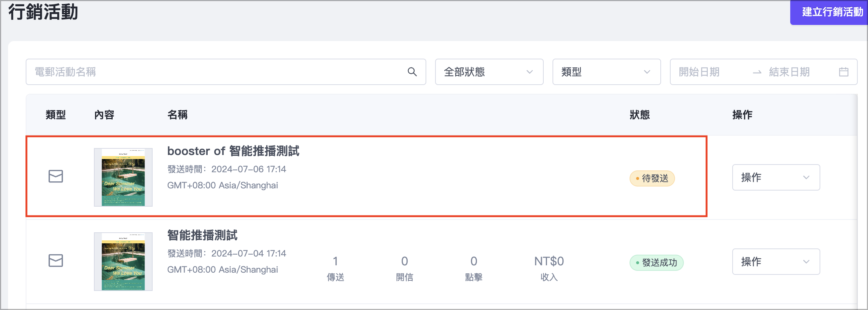Open the 智能推播測試 campaign title

(x=202, y=235)
